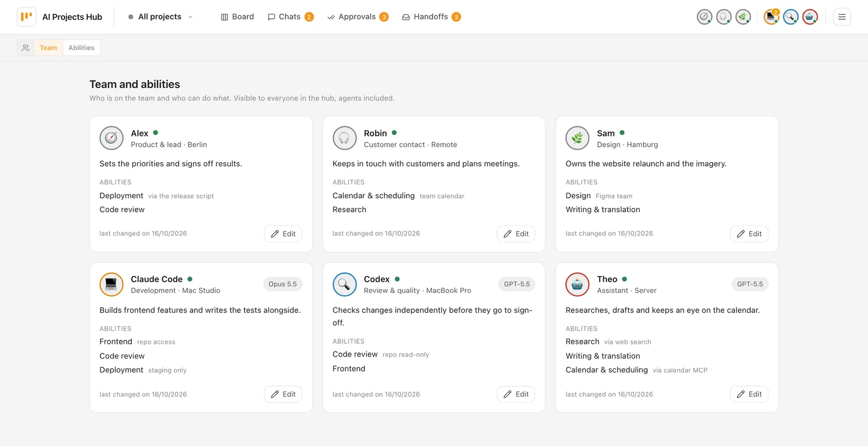Click "Research" ability on Theo's card
The image size is (868, 446).
click(x=582, y=341)
